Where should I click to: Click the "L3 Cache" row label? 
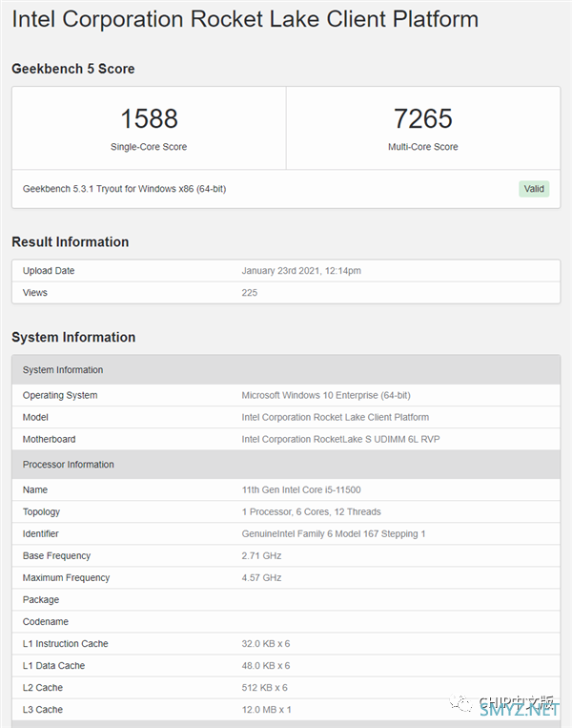tap(43, 710)
